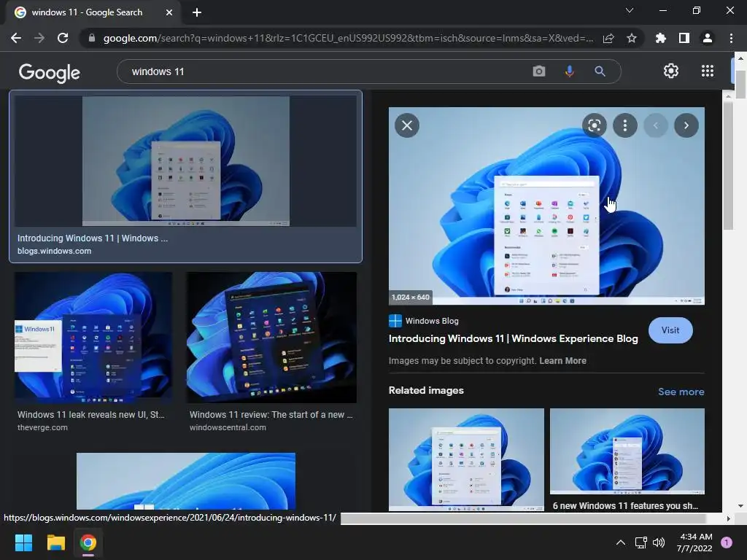747x560 pixels.
Task: Open Google quick settings gear
Action: (671, 71)
